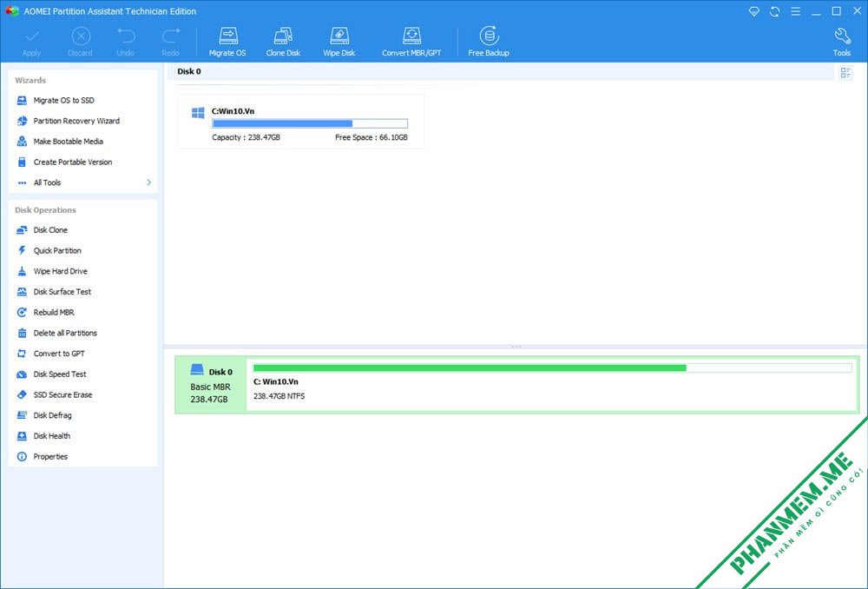Click the Redo arrow
868x589 pixels.
click(170, 42)
